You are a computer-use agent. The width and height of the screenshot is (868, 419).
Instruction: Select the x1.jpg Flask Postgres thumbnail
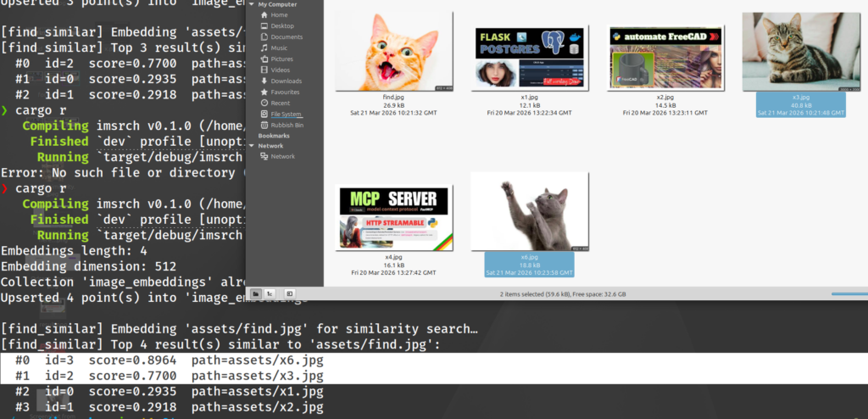(530, 59)
